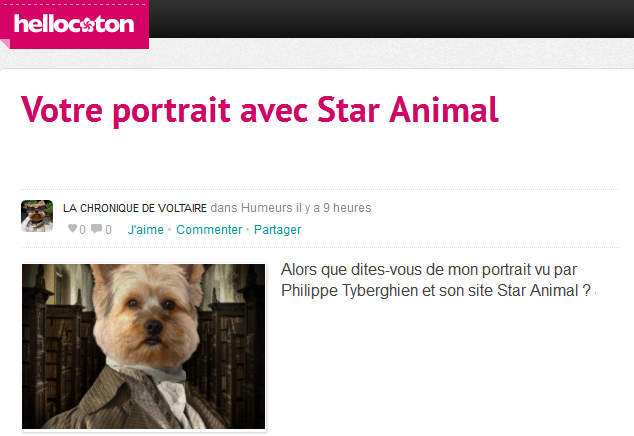Open the author's small dog avatar
Screen dimensions: 634x436
[x=37, y=216]
